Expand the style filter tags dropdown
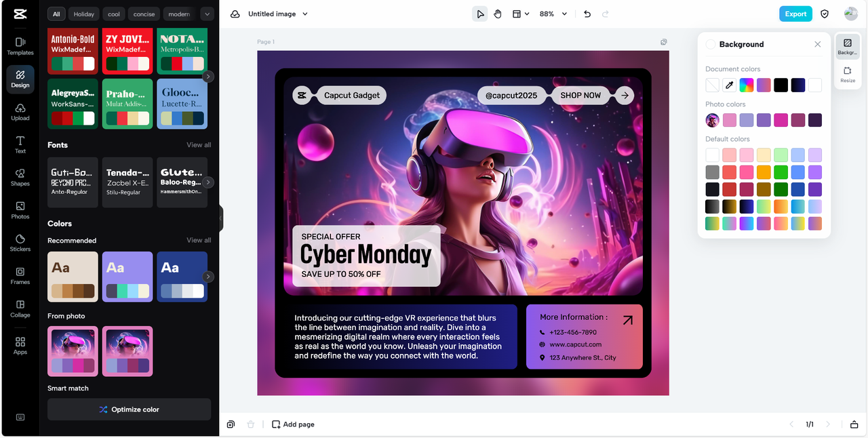The width and height of the screenshot is (868, 438). click(x=208, y=14)
